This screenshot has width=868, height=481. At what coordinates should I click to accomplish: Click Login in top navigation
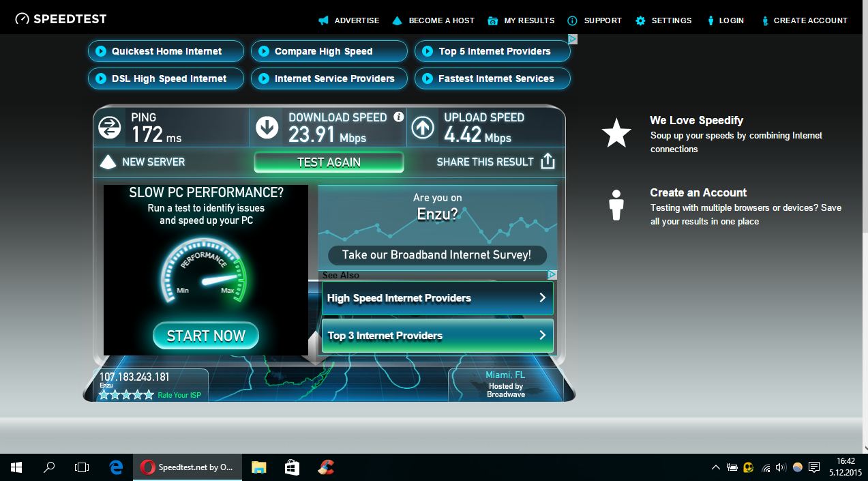725,20
